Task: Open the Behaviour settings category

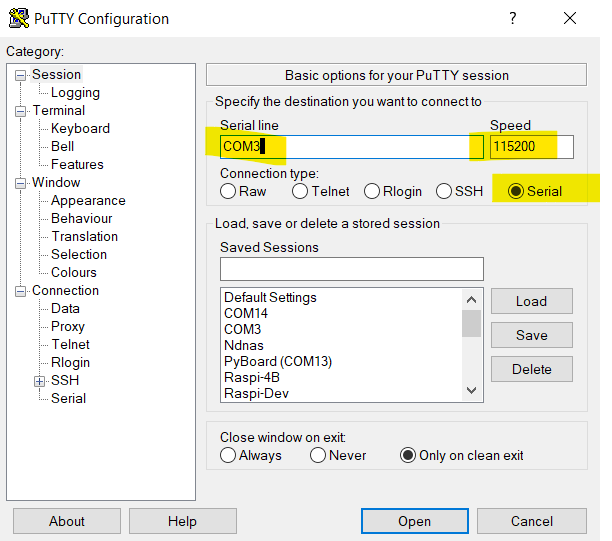Action: coord(82,218)
